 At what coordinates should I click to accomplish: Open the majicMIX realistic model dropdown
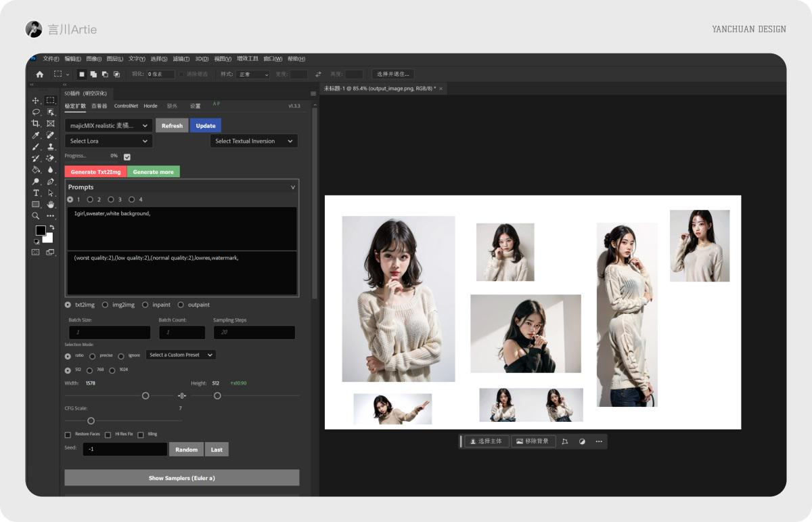click(x=108, y=125)
